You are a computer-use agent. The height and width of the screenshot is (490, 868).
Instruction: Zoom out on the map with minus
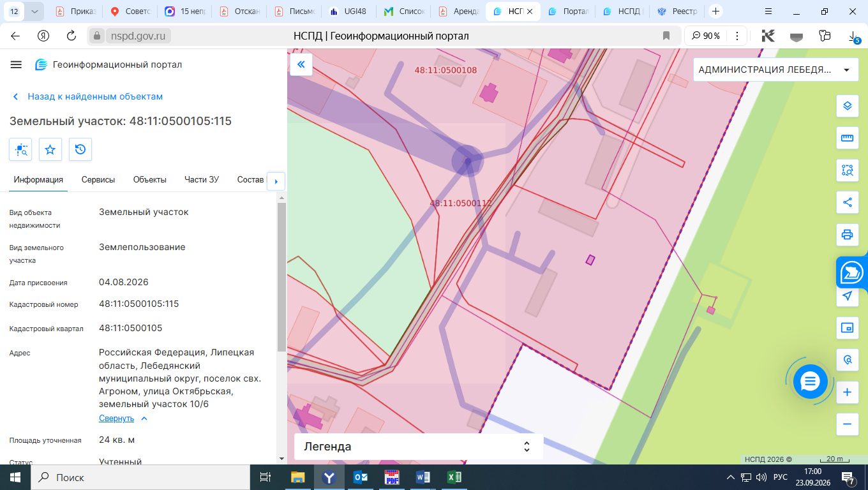847,424
